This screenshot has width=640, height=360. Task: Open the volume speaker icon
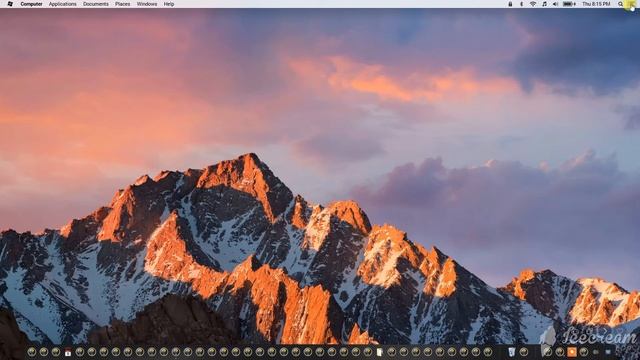556,4
